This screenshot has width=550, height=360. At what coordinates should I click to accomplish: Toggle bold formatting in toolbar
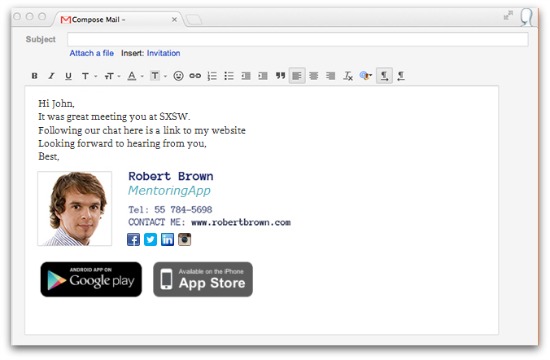[x=34, y=76]
